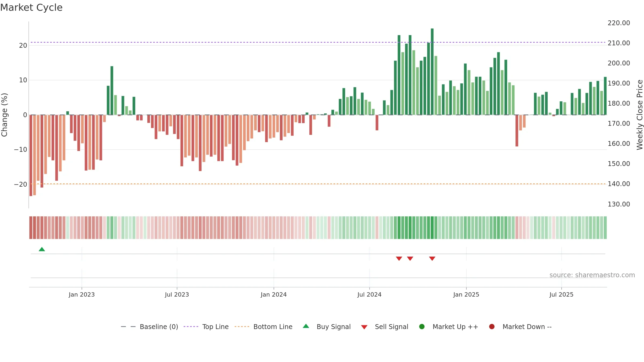Image resolution: width=644 pixels, height=362 pixels.
Task: Click the green Buy Signal triangle marker
Action: click(x=42, y=249)
